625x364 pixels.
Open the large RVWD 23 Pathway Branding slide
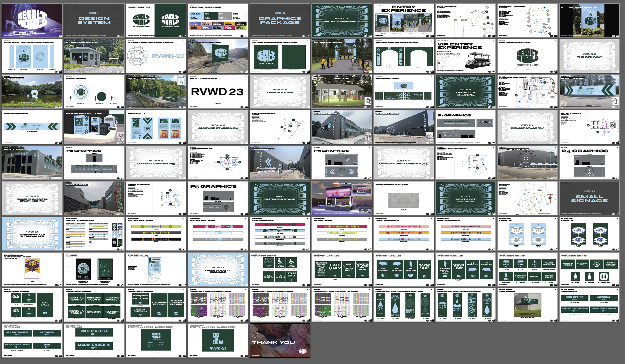[218, 92]
